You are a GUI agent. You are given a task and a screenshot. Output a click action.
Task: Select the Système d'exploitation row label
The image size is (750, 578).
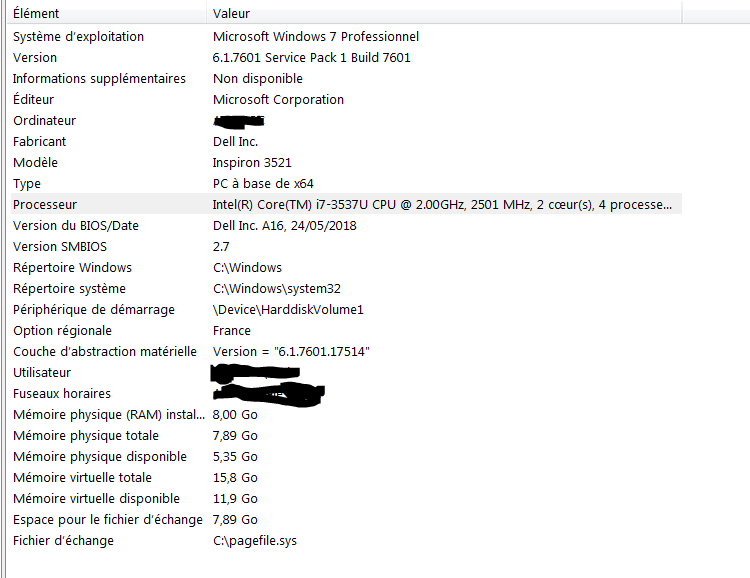tap(78, 37)
